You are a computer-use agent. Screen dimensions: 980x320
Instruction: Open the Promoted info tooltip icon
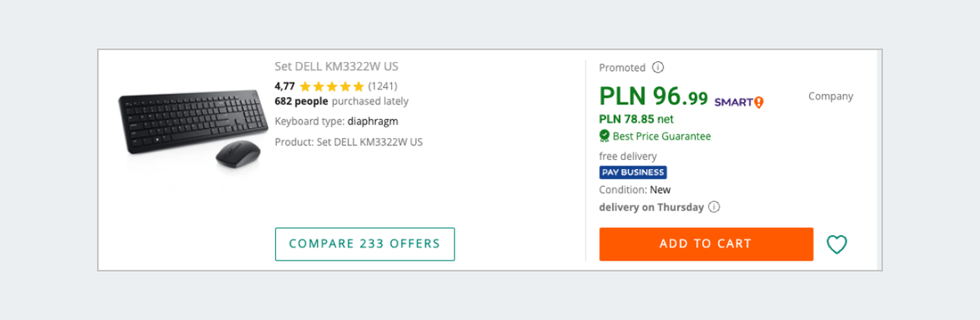(658, 68)
